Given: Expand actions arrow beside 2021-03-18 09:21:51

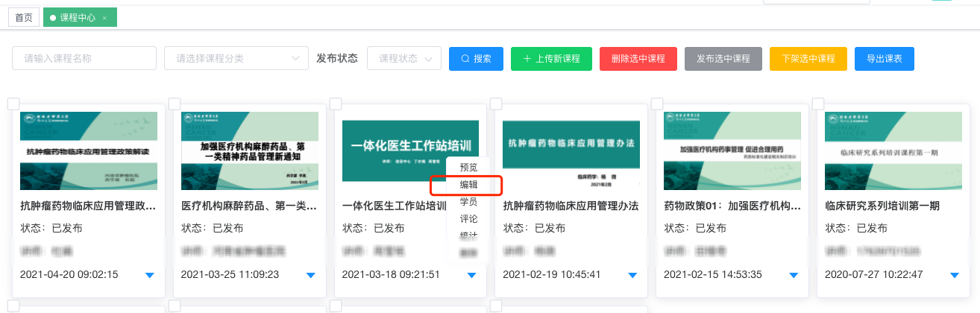Looking at the screenshot, I should pyautogui.click(x=472, y=275).
